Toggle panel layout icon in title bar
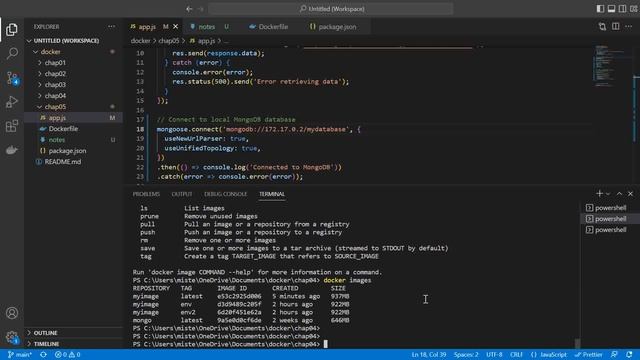Screen dimensions: 640x360 611,9
